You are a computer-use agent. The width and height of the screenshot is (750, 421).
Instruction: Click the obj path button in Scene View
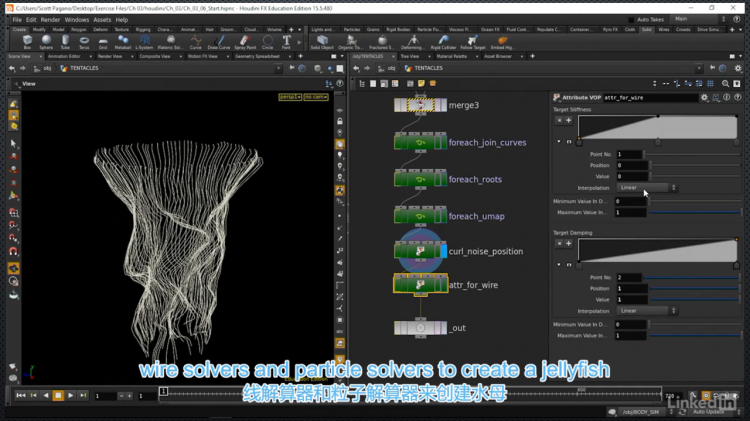[x=44, y=68]
